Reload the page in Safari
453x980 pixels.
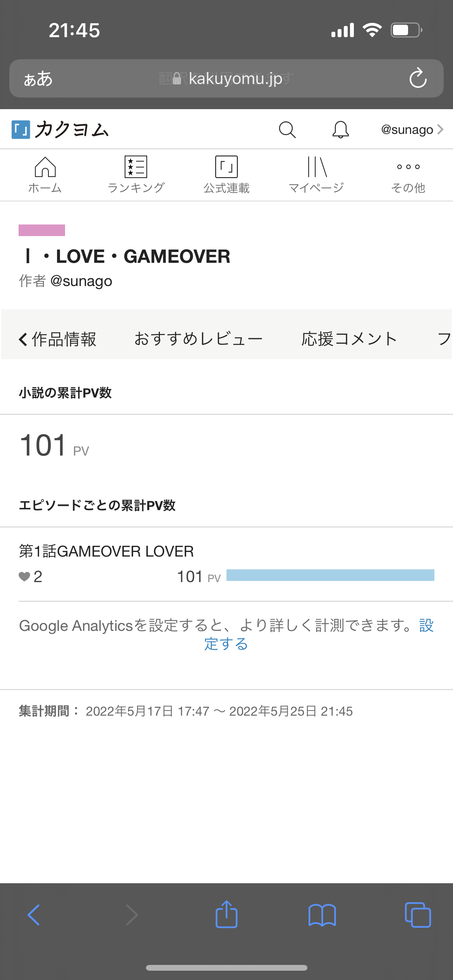click(418, 79)
